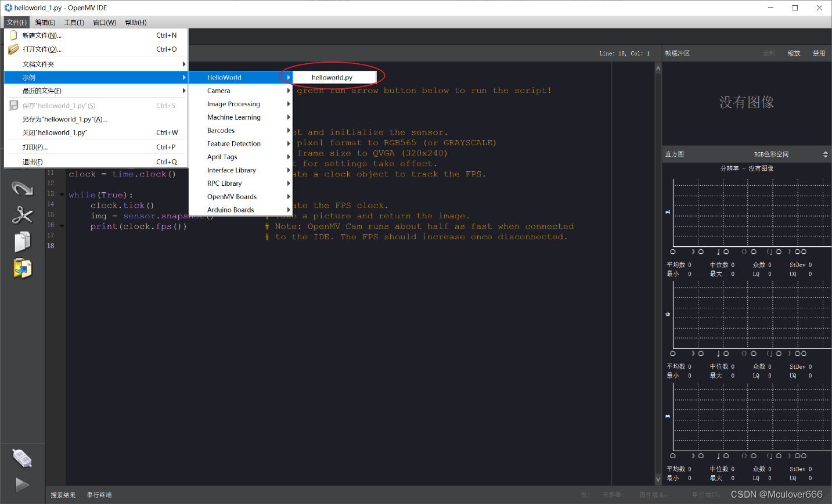The image size is (832, 504).
Task: Click the 缩放 zoom button
Action: point(794,53)
